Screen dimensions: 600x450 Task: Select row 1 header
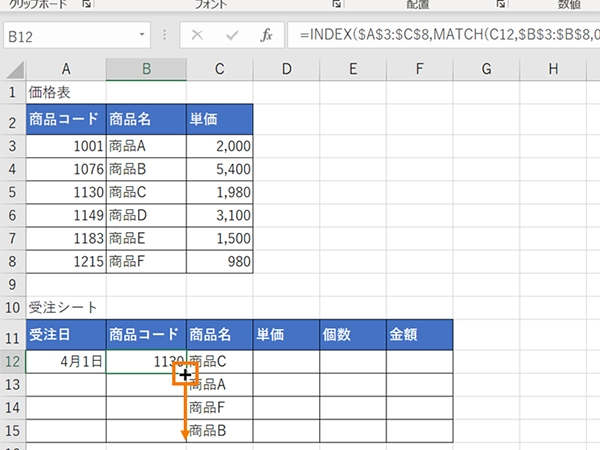point(13,92)
